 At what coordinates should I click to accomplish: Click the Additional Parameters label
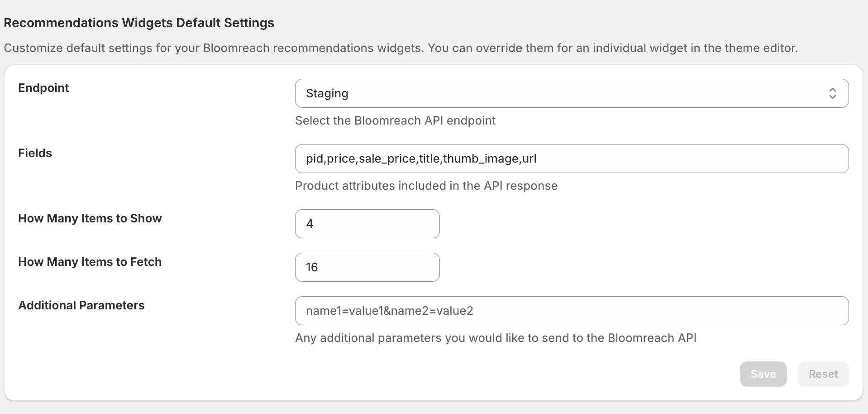[x=81, y=305]
